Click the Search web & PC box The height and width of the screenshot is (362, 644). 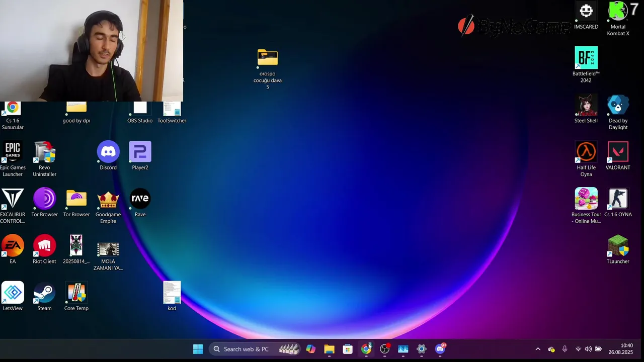(x=255, y=349)
